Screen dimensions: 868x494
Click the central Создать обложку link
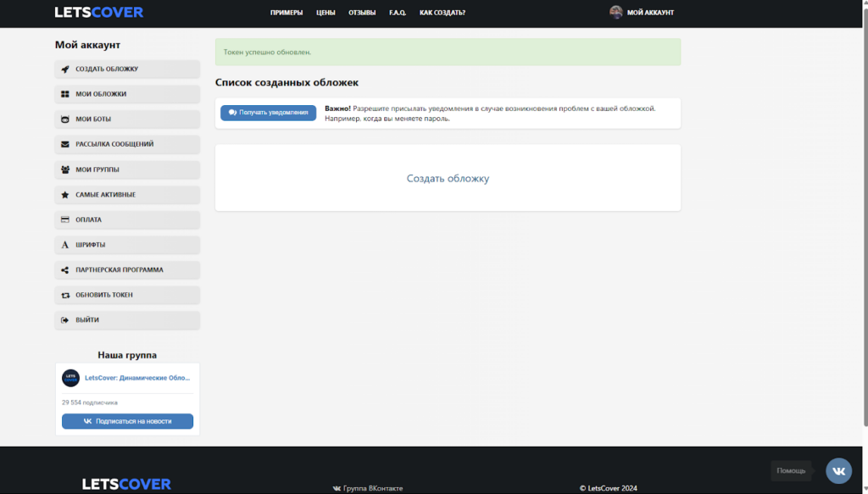(x=448, y=178)
